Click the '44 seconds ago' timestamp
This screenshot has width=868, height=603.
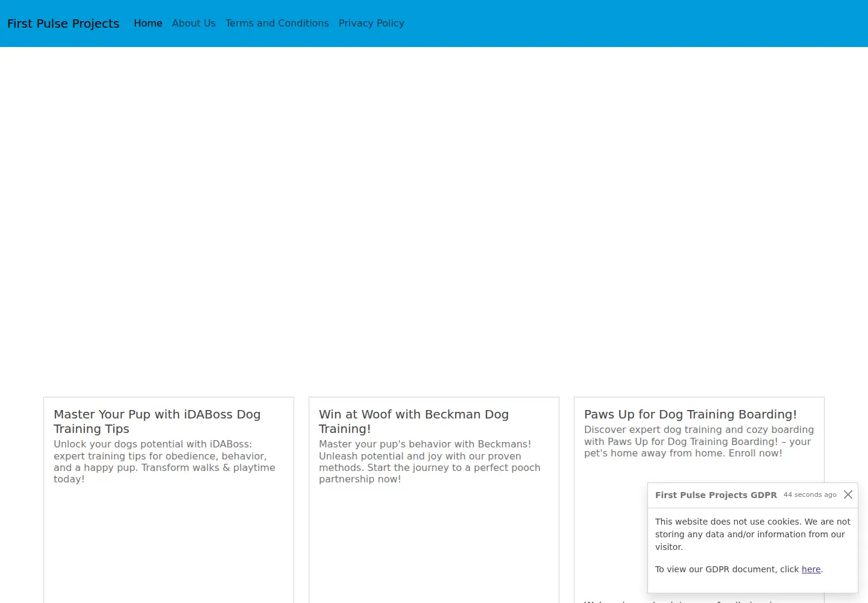[810, 494]
